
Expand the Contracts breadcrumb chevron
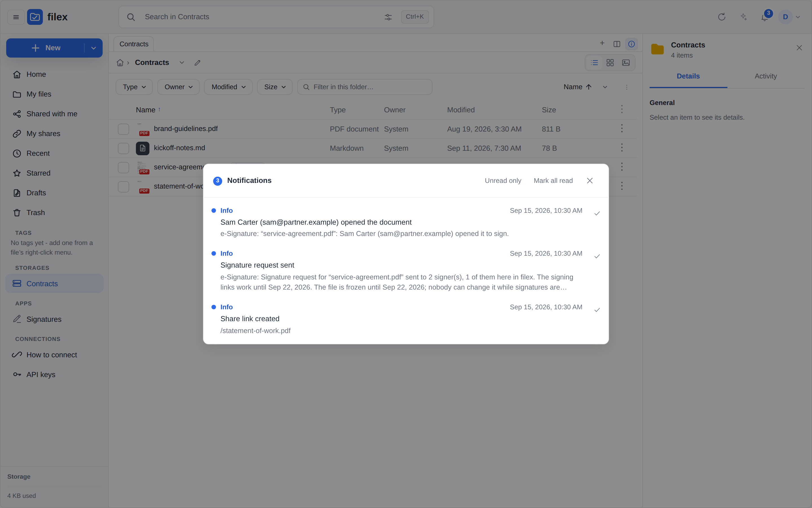point(182,63)
